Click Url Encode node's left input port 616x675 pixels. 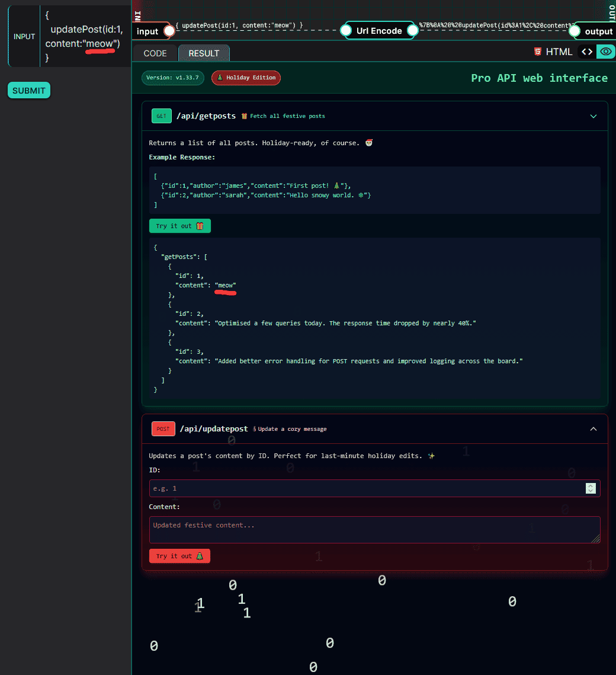(345, 31)
